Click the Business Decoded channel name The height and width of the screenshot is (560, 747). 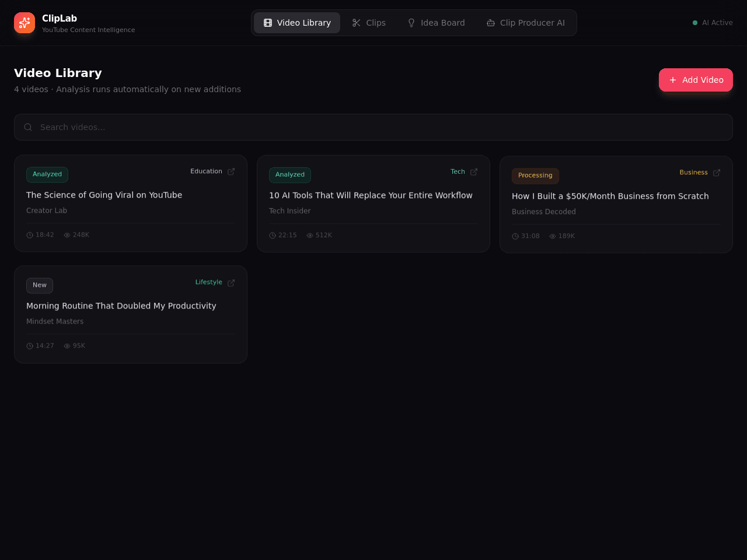(x=544, y=212)
